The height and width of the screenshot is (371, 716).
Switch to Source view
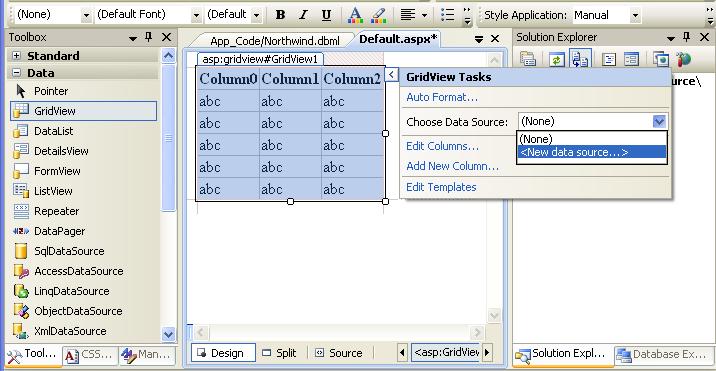pyautogui.click(x=340, y=353)
